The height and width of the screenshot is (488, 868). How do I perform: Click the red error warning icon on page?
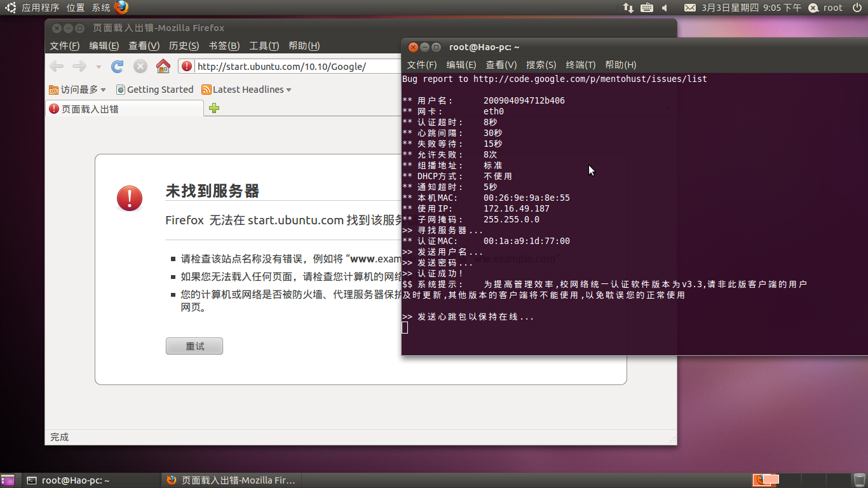coord(130,198)
